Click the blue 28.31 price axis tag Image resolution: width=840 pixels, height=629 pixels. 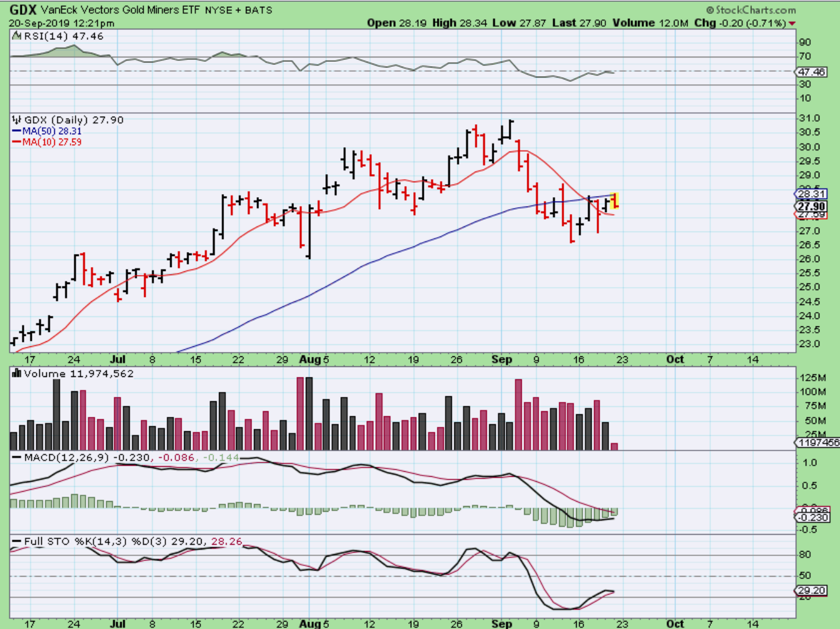pyautogui.click(x=811, y=193)
